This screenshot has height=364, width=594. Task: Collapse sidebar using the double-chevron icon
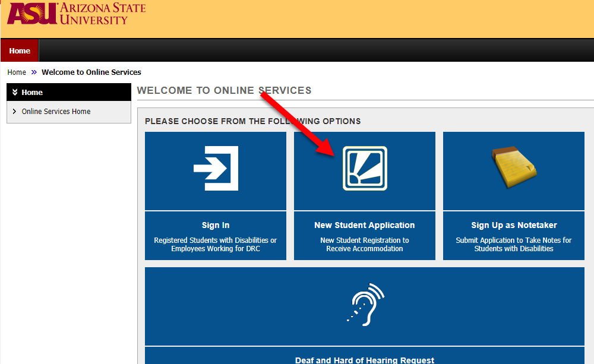14,92
